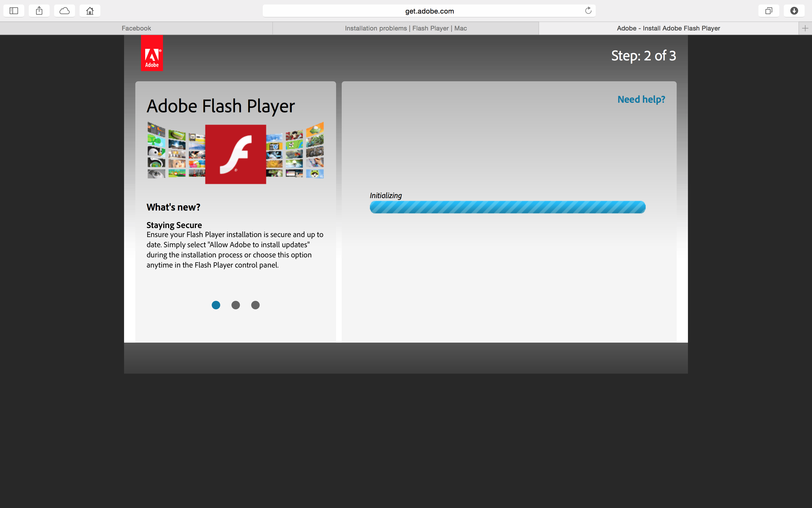This screenshot has height=508, width=812.
Task: Show iCloud Tabs
Action: click(64, 11)
